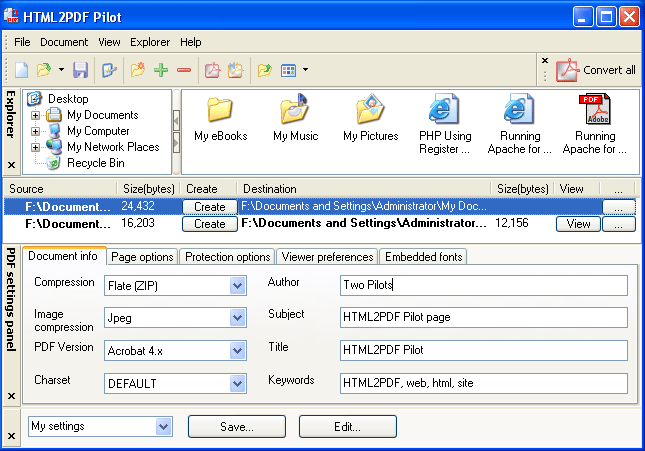Select Desktop in the explorer tree

point(68,99)
